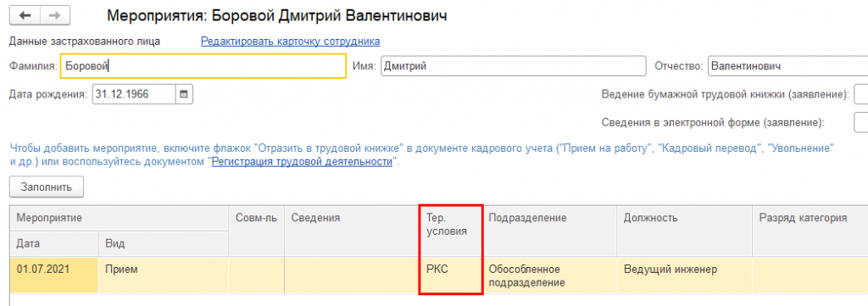Image resolution: width=868 pixels, height=306 pixels.
Task: Select the Должность column header
Action: point(684,231)
